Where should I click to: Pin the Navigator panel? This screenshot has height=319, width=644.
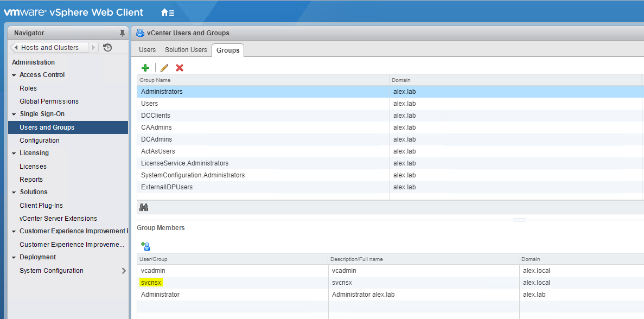point(122,33)
